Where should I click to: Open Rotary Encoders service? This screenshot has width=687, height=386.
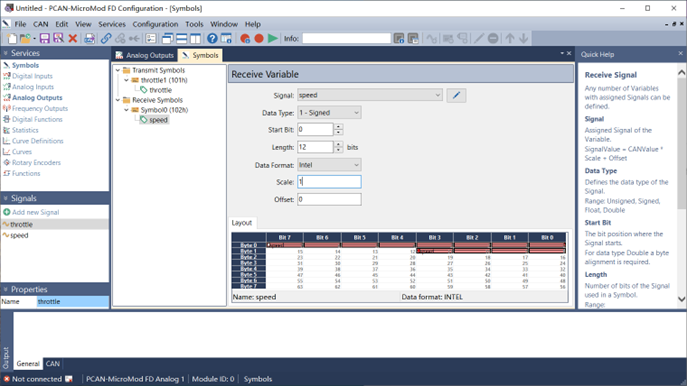36,163
